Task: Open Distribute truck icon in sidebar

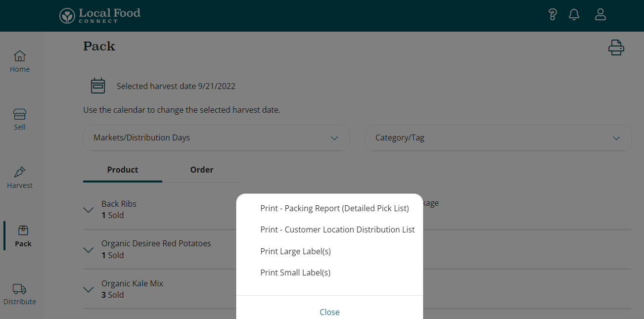Action: click(x=20, y=289)
